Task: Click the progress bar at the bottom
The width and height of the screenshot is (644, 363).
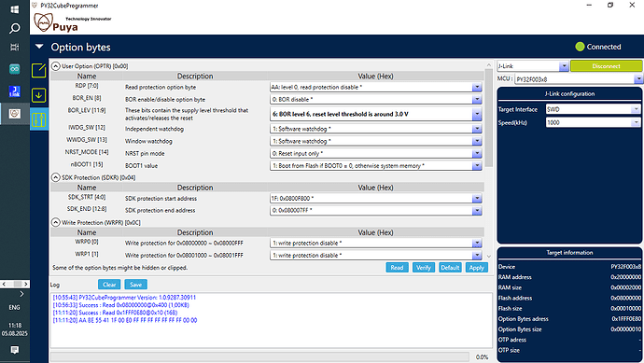Action: click(x=259, y=356)
